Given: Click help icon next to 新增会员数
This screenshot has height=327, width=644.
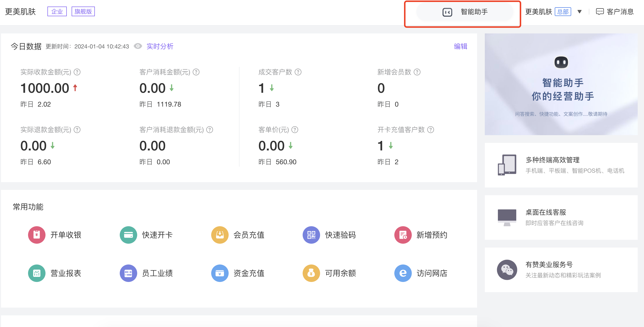Looking at the screenshot, I should click(x=417, y=72).
